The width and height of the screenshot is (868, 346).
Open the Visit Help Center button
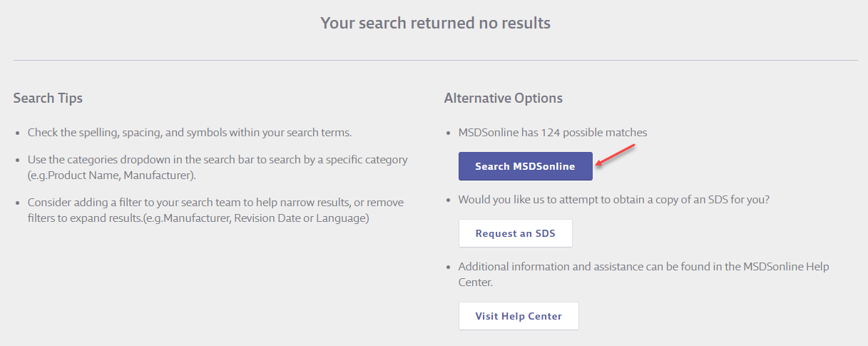(x=519, y=316)
